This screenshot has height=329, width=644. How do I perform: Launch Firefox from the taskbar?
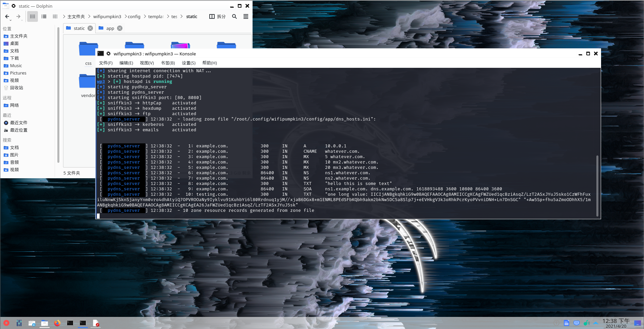[x=57, y=323]
